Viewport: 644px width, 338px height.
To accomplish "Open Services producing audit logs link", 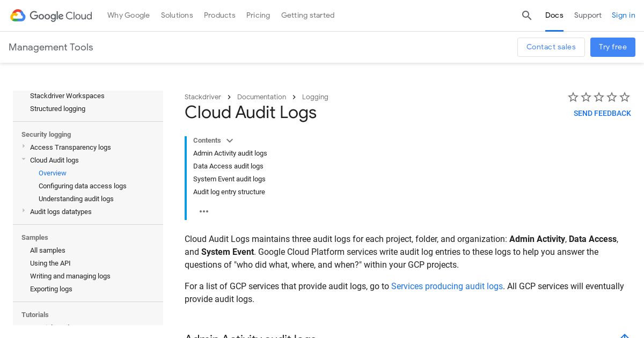I will [447, 286].
